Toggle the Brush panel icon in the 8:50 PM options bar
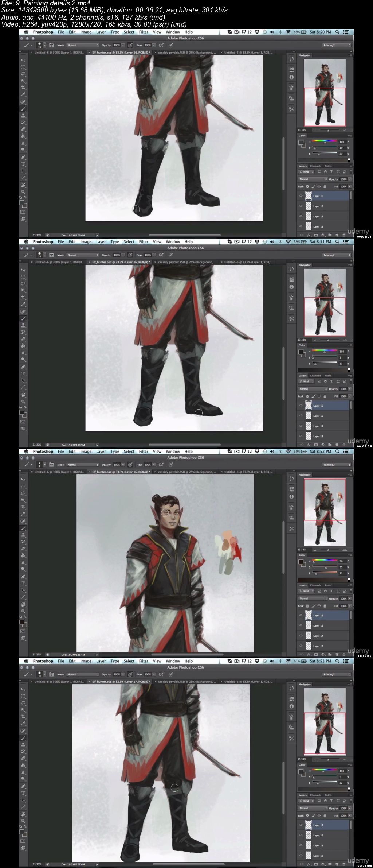This screenshot has height=868, width=373. pyautogui.click(x=51, y=45)
